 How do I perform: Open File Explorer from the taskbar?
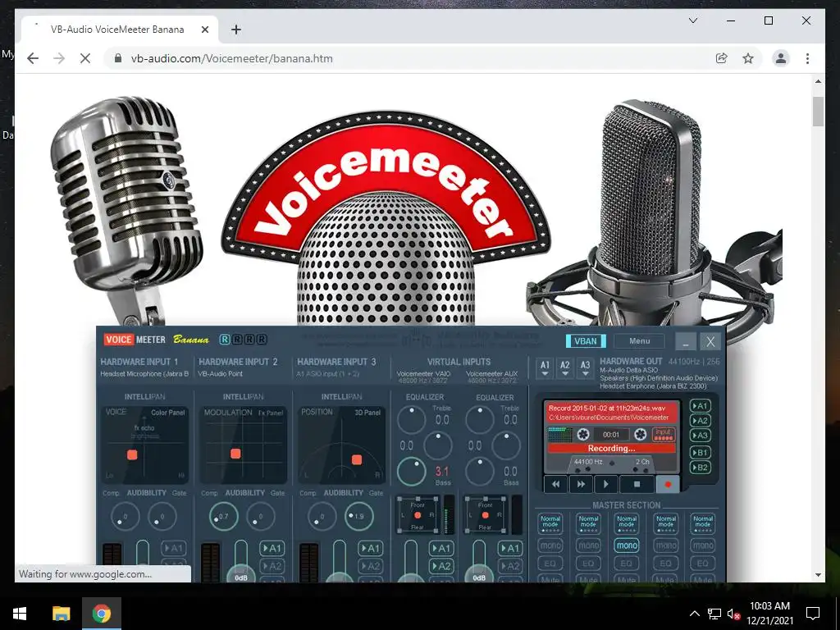(61, 614)
